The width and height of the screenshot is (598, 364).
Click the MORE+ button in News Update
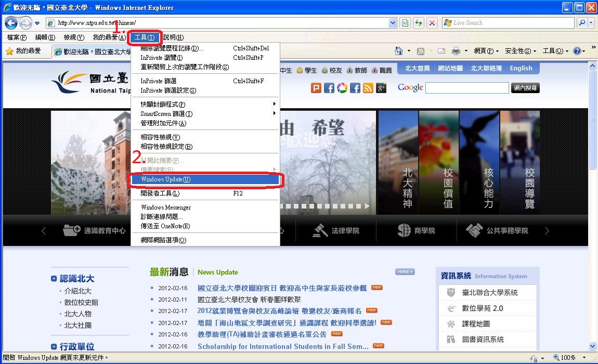[x=405, y=271]
